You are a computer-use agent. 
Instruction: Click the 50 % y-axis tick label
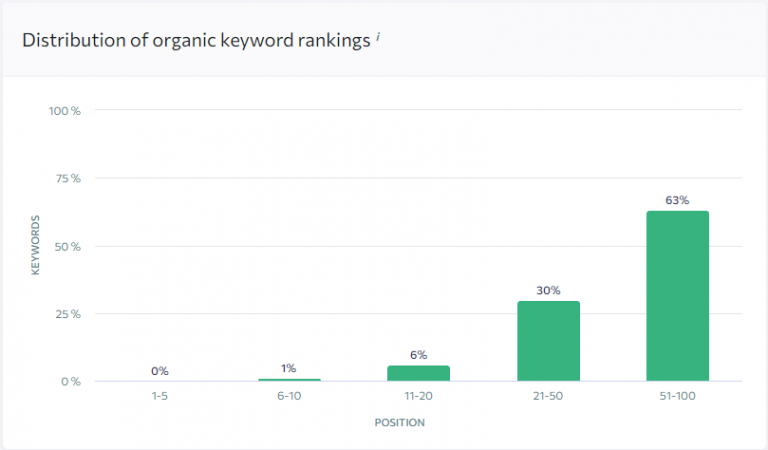pyautogui.click(x=67, y=247)
